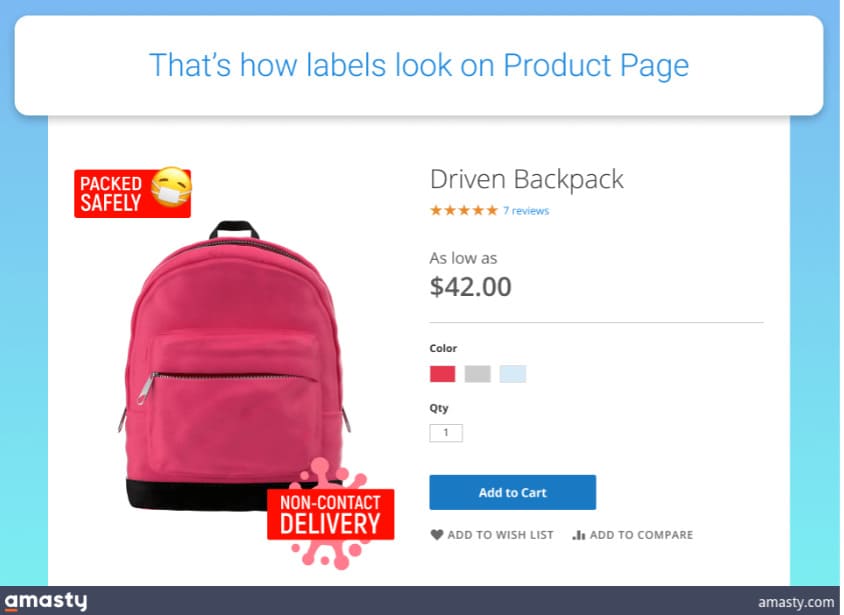Click the Driven Backpack title
Screen dimensions: 844x615
526,179
